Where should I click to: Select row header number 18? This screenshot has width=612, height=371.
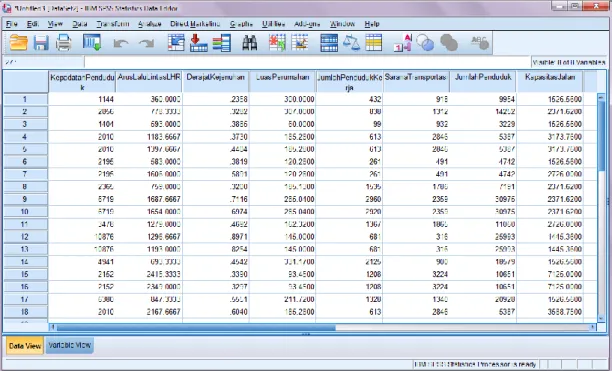click(x=25, y=312)
